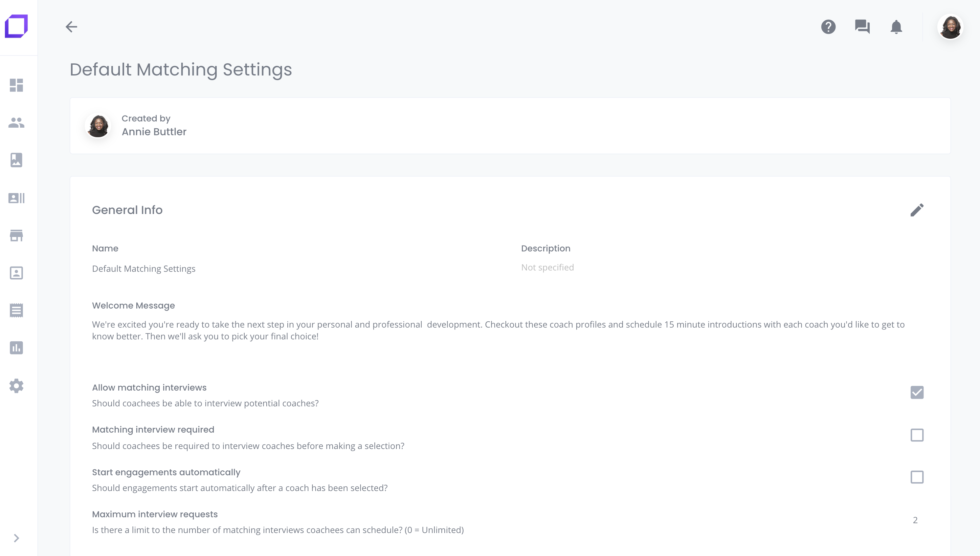
Task: Open the bar chart reports icon
Action: click(x=16, y=348)
